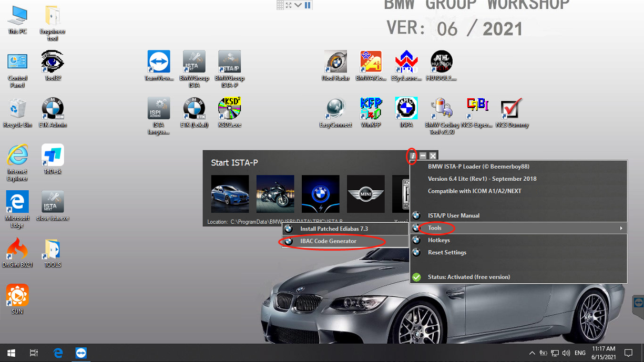Viewport: 644px width, 362px height.
Task: Select the Rolls-Royce brand thumbnail
Action: pyautogui.click(x=401, y=193)
